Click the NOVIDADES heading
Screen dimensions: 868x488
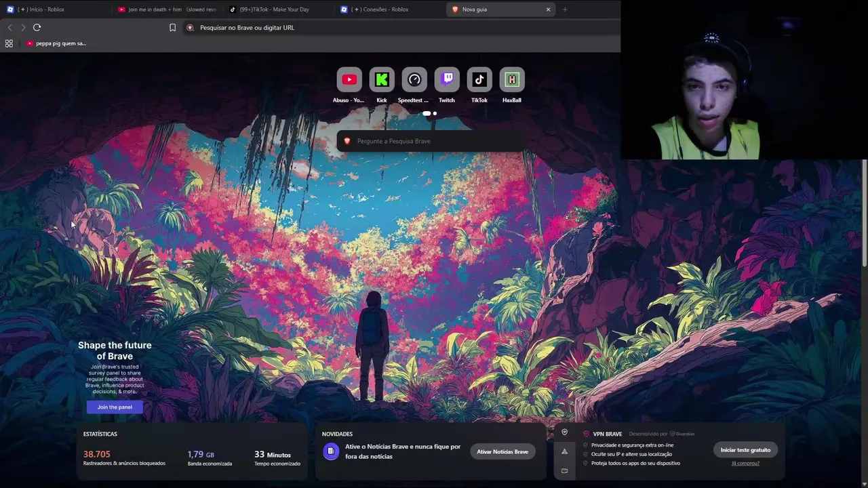tap(337, 434)
